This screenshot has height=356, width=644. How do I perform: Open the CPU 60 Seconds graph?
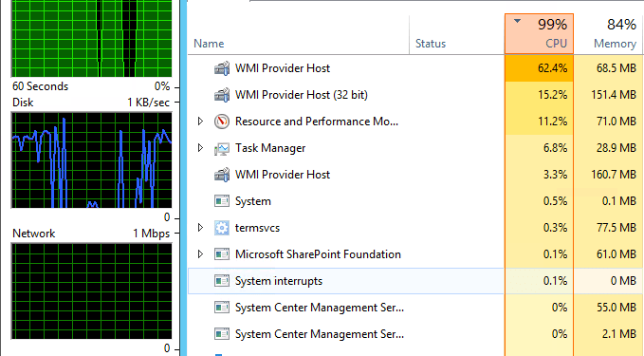[x=92, y=38]
